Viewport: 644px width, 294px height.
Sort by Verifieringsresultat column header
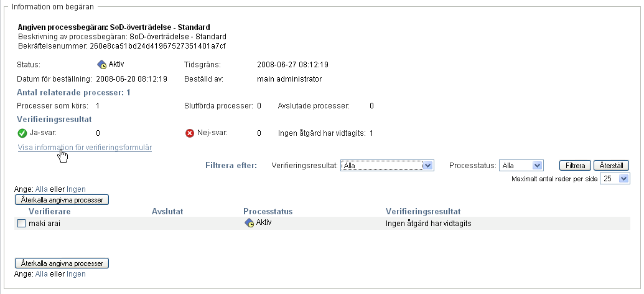[423, 212]
